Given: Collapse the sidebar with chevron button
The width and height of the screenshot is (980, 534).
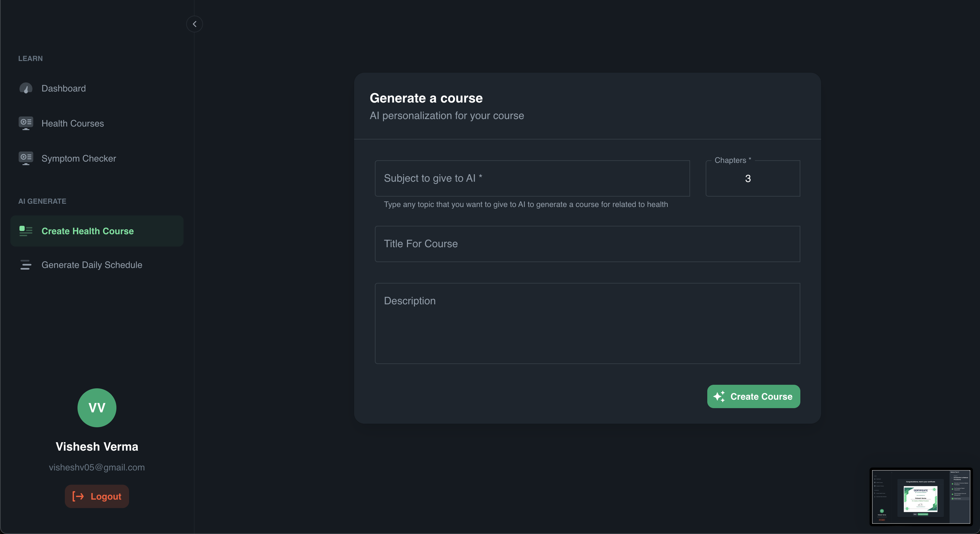Looking at the screenshot, I should click(194, 24).
